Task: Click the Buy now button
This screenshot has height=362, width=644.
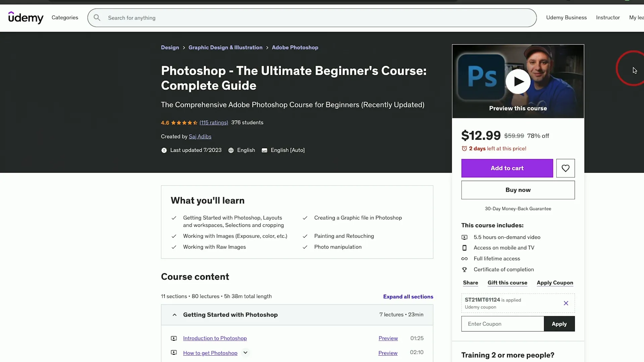Action: coord(518,190)
